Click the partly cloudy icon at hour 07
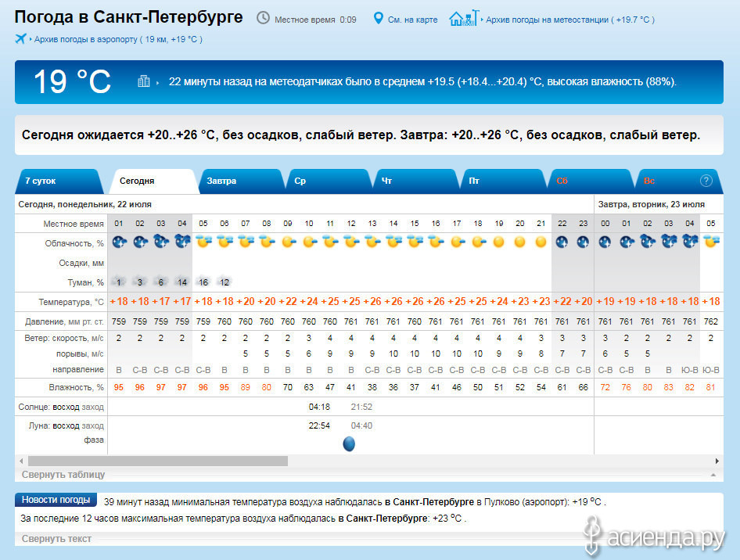Image resolution: width=740 pixels, height=560 pixels. [x=246, y=242]
